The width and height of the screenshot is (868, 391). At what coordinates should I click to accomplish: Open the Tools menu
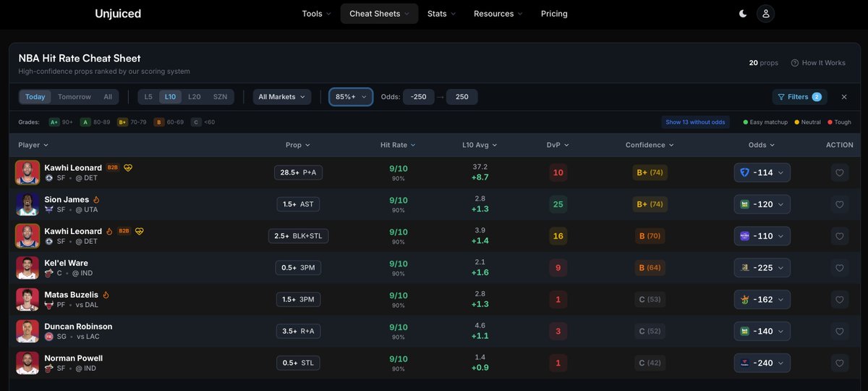(316, 14)
